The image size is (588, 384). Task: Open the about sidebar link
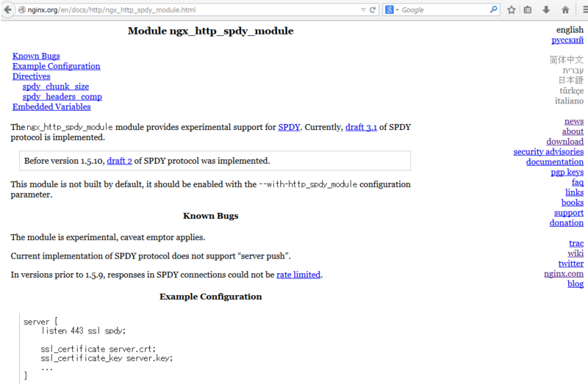pos(573,131)
